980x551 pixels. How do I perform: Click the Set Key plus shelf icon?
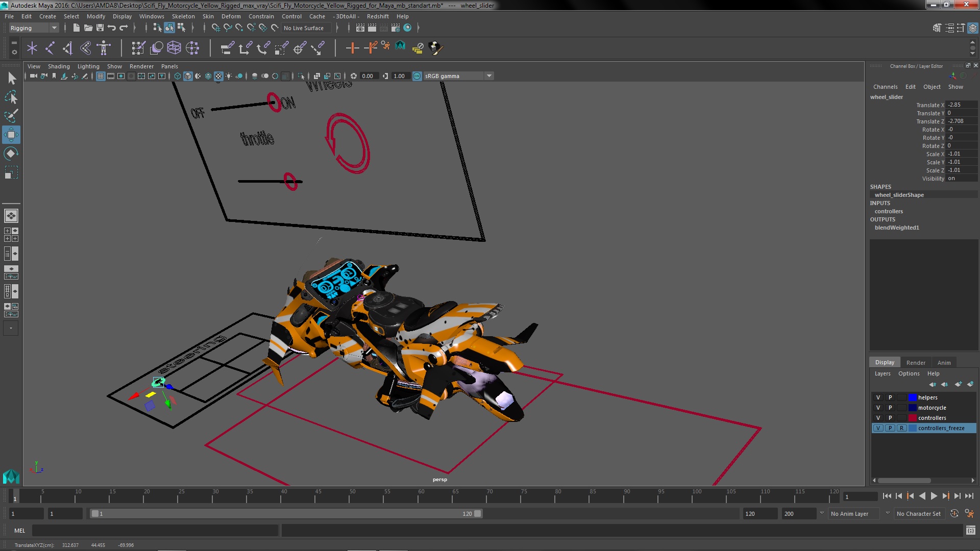(x=352, y=48)
